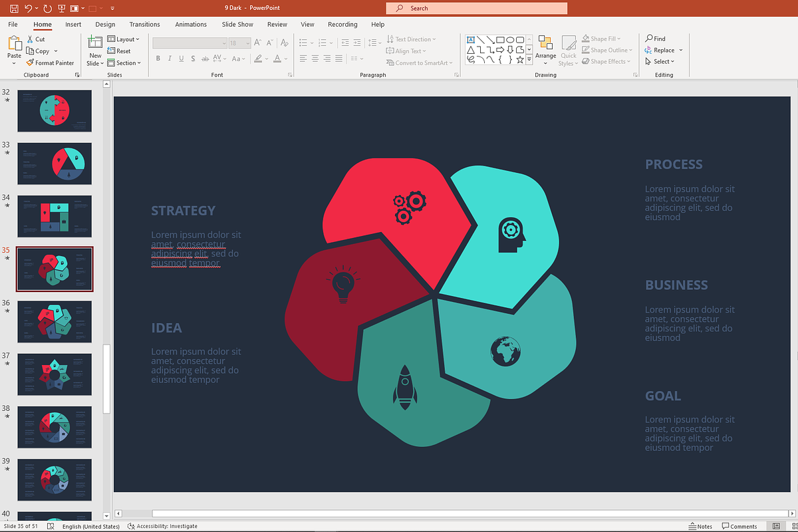Apply the font color
798x532 pixels.
click(277, 59)
